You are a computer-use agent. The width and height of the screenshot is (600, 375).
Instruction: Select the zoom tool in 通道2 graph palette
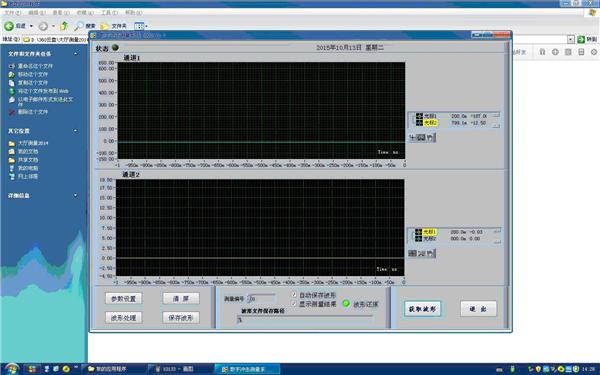click(x=421, y=253)
